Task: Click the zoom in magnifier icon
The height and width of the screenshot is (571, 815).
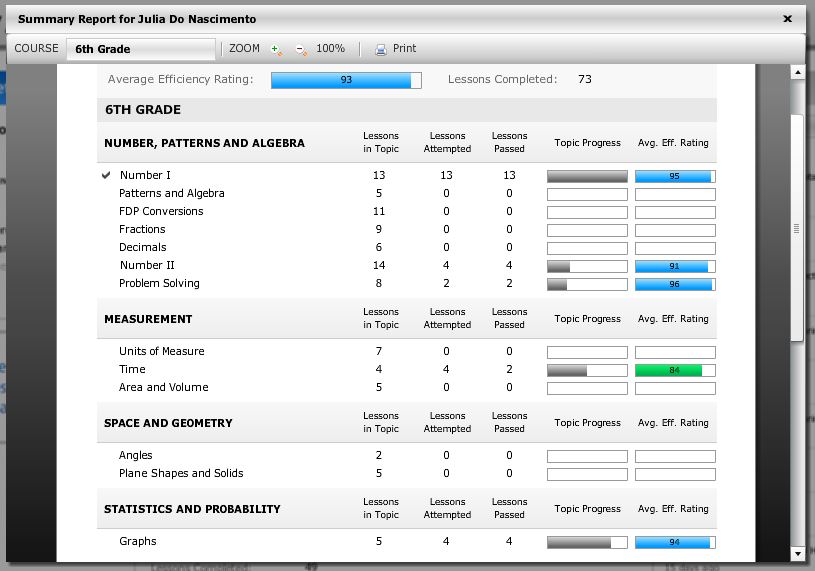Action: 277,49
